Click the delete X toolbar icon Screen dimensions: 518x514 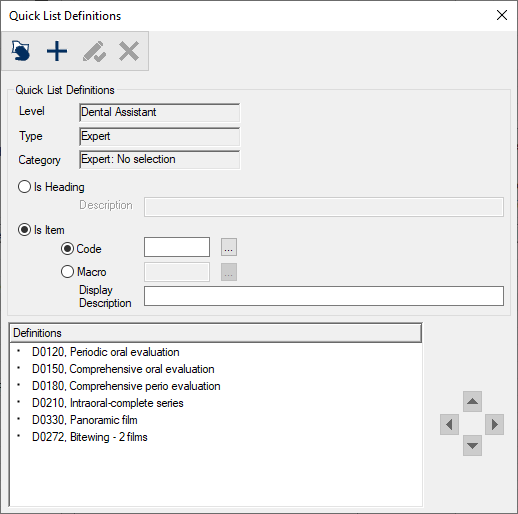(129, 51)
